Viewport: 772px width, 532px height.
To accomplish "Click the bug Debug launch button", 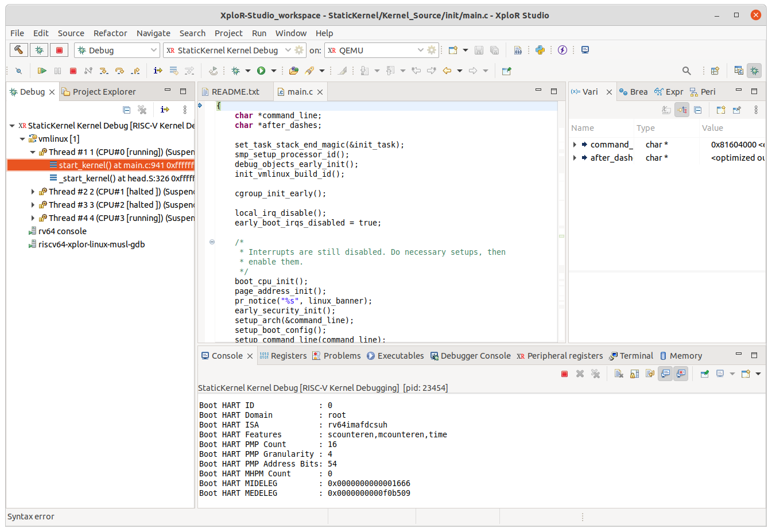I will point(39,51).
